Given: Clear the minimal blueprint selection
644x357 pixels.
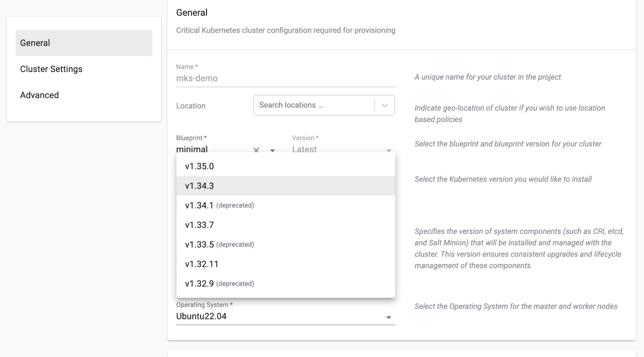Looking at the screenshot, I should [256, 150].
